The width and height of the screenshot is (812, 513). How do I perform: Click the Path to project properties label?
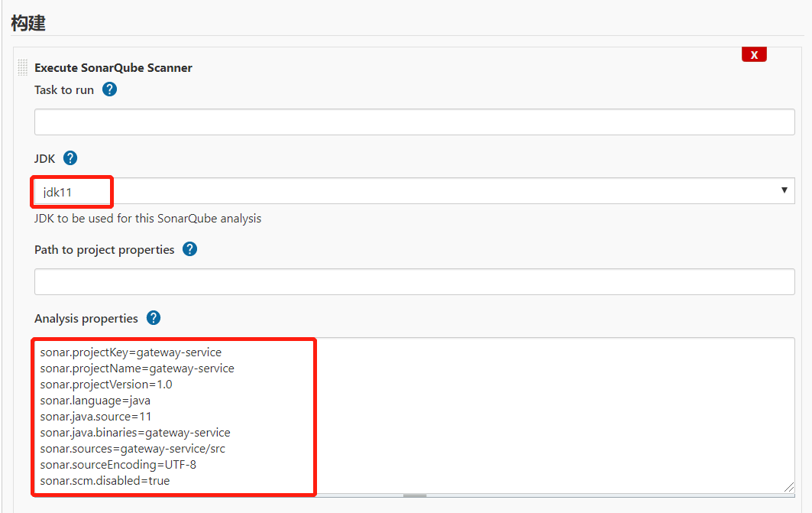[104, 250]
